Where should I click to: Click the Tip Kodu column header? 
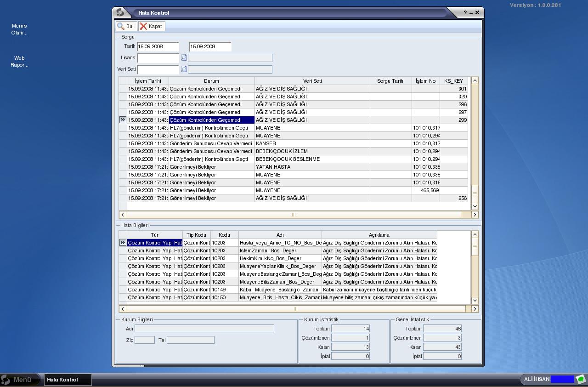coord(197,235)
